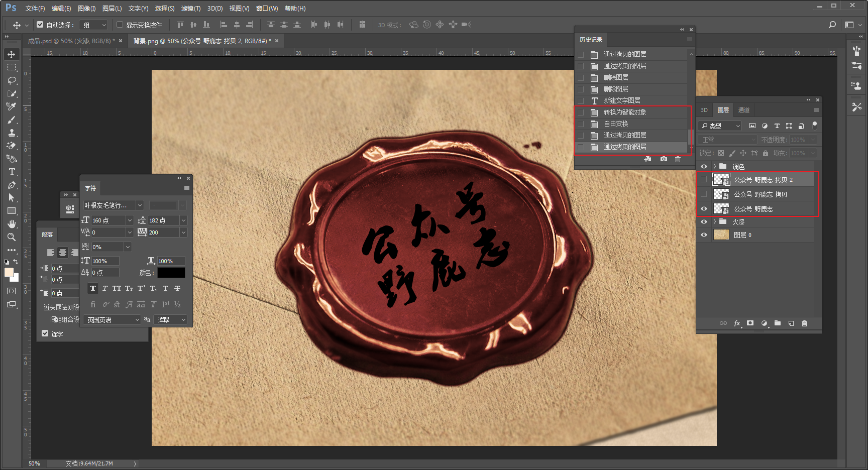Open the 文件(F) menu
Screen dimensions: 868x470
point(35,9)
